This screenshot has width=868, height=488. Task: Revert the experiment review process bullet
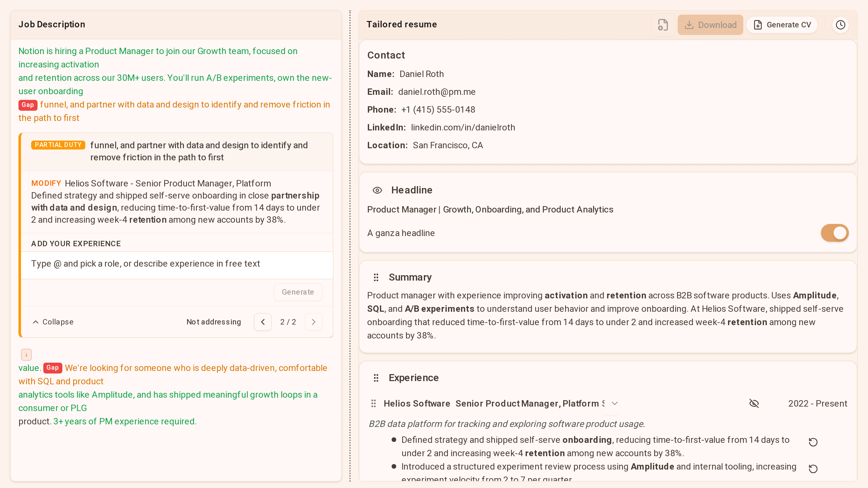coord(813,469)
